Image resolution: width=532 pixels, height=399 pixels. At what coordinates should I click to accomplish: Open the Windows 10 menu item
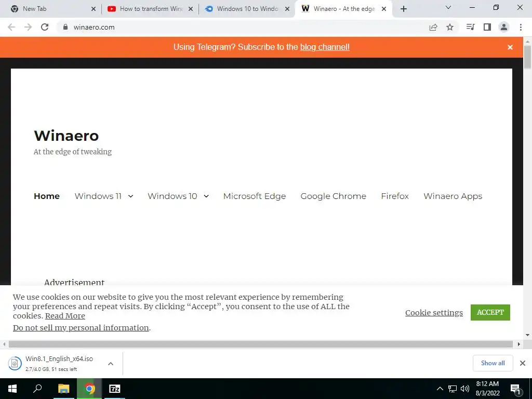coord(172,196)
